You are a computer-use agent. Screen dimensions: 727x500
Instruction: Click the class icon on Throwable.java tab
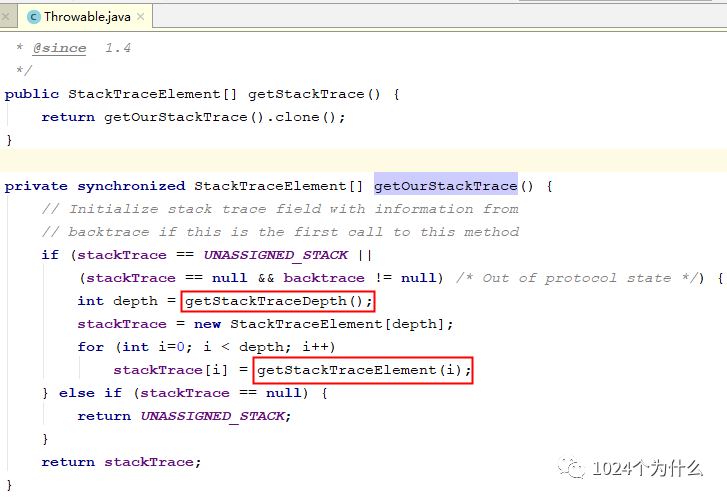34,17
